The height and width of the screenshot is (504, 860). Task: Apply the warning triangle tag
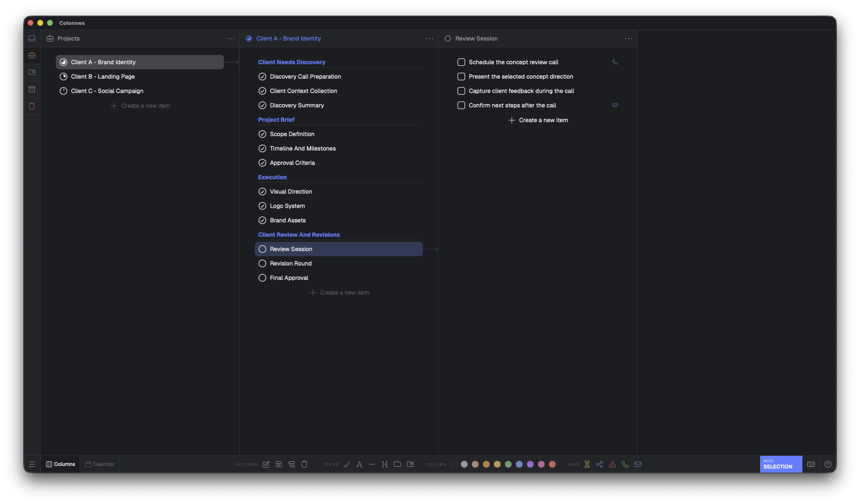(x=612, y=464)
